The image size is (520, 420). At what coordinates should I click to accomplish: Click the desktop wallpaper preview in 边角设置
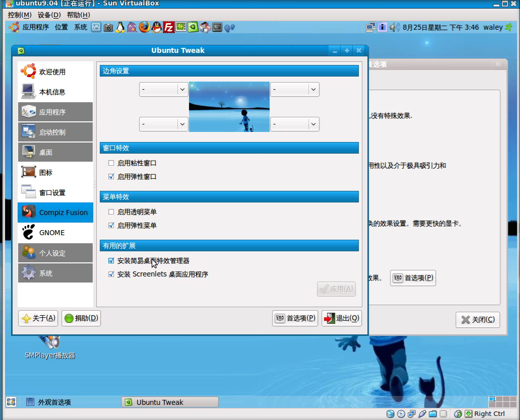[229, 107]
